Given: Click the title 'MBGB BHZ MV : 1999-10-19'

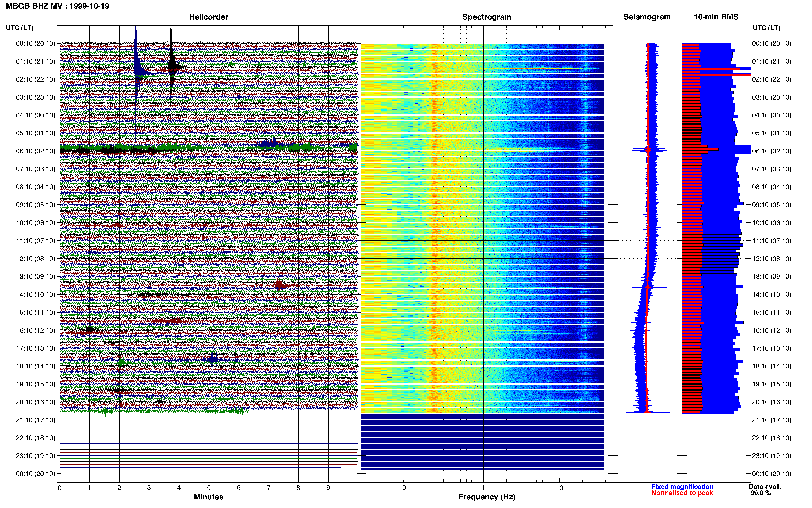Looking at the screenshot, I should click(57, 6).
